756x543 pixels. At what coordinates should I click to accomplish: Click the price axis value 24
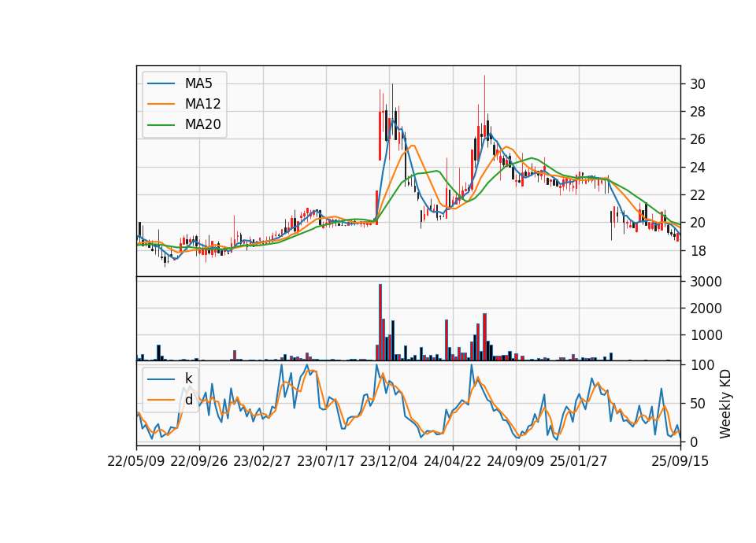698,167
